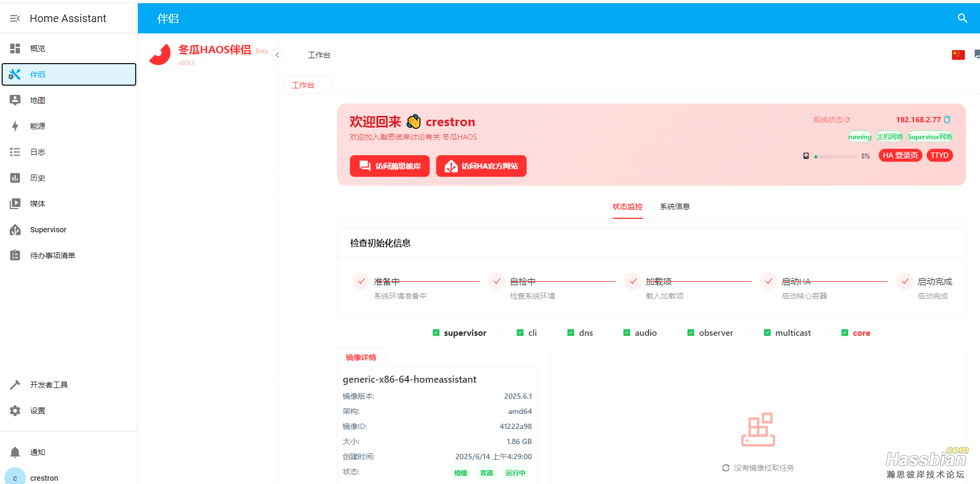Click the 启动HA step label
This screenshot has height=484, width=980.
pos(796,281)
